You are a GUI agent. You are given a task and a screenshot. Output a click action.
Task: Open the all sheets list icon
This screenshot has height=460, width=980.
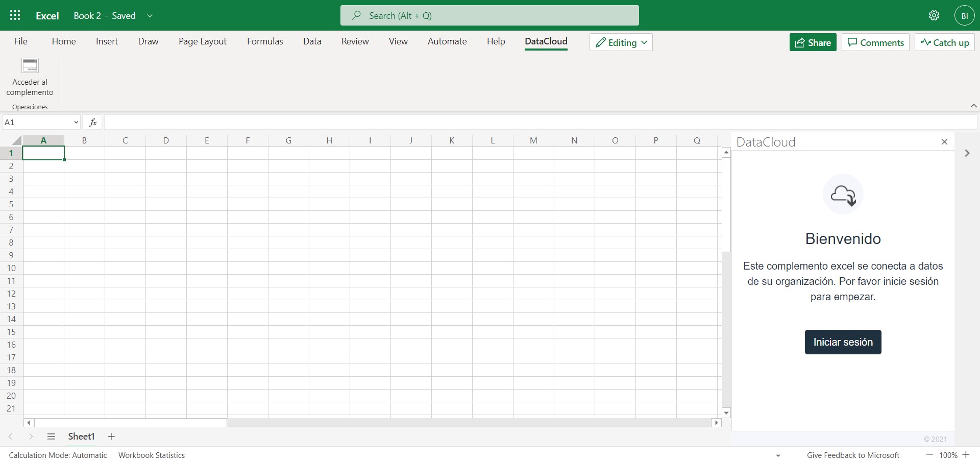51,437
